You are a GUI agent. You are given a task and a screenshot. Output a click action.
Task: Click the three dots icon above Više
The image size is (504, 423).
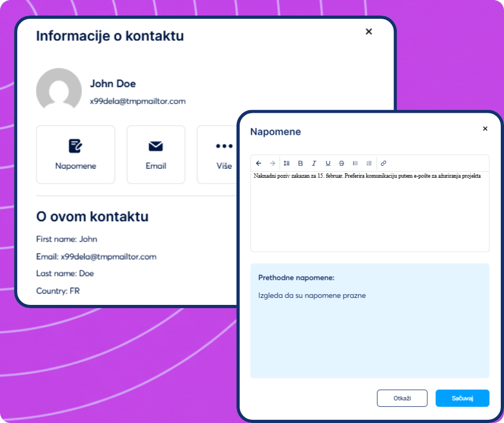pyautogui.click(x=224, y=146)
